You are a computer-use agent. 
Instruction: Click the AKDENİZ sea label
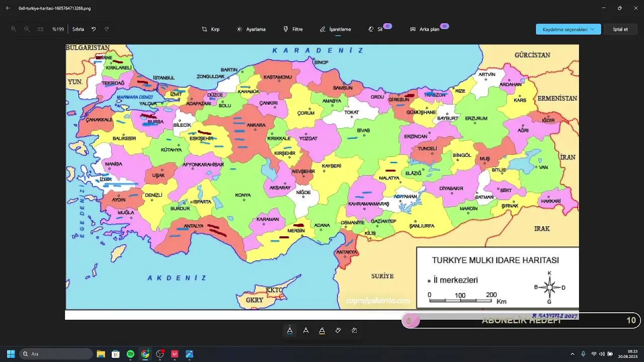click(x=177, y=278)
